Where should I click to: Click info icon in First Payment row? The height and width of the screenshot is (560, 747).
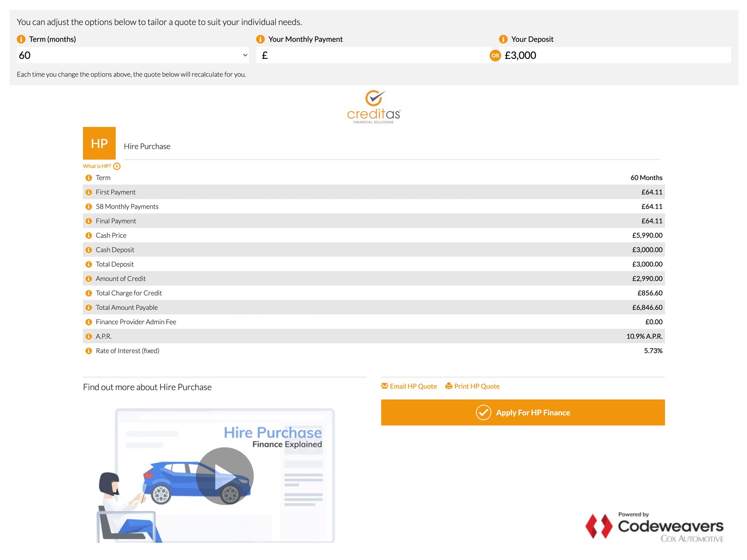(x=89, y=192)
